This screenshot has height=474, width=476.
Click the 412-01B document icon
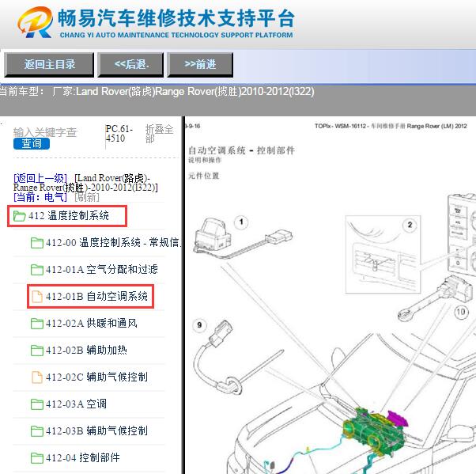(37, 297)
